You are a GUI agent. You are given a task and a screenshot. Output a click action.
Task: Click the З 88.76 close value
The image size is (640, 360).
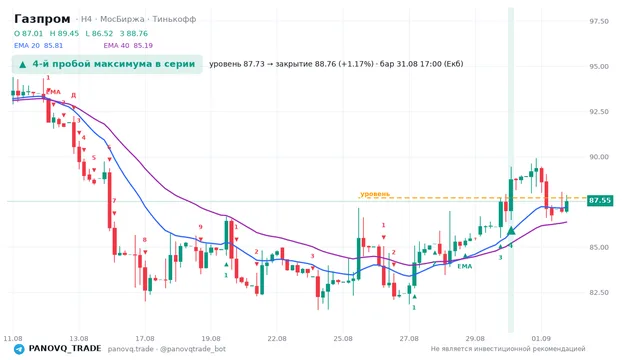click(133, 33)
